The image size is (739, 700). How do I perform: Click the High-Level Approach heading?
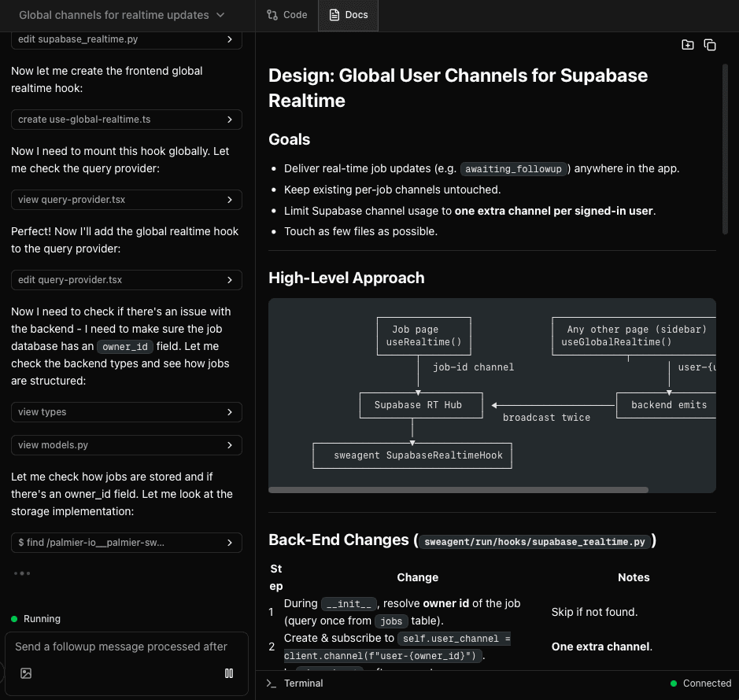(346, 278)
